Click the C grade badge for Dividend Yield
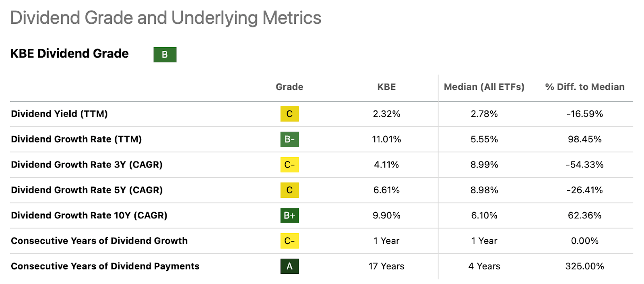 click(289, 114)
